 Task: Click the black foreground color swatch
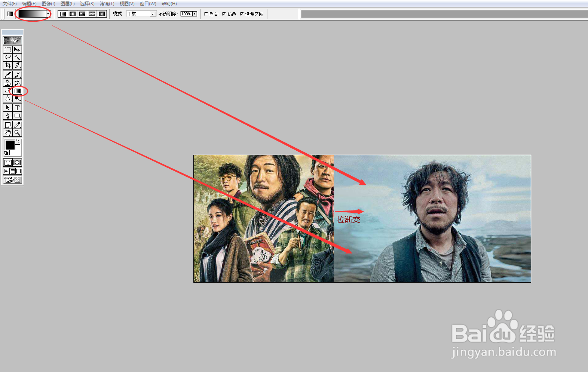10,145
